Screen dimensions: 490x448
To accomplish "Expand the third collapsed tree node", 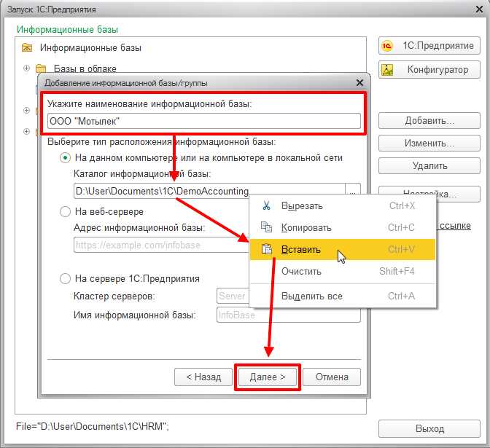I will [x=26, y=131].
